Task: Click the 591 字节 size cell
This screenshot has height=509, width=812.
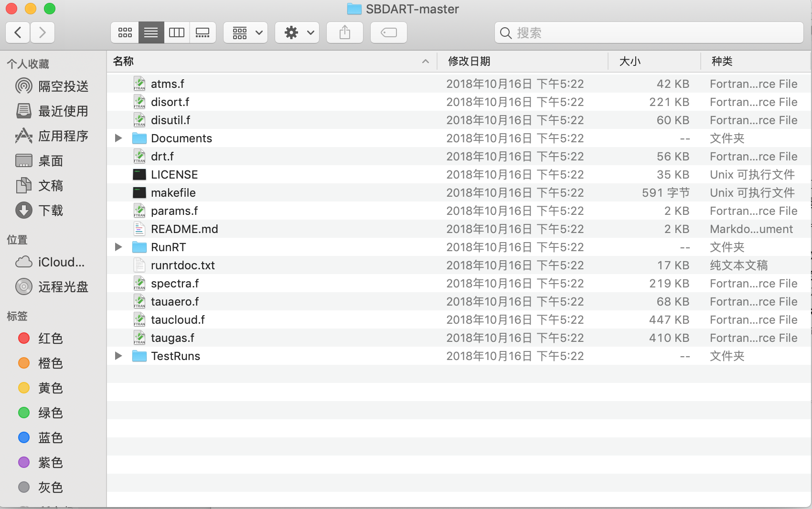Action: (x=666, y=193)
